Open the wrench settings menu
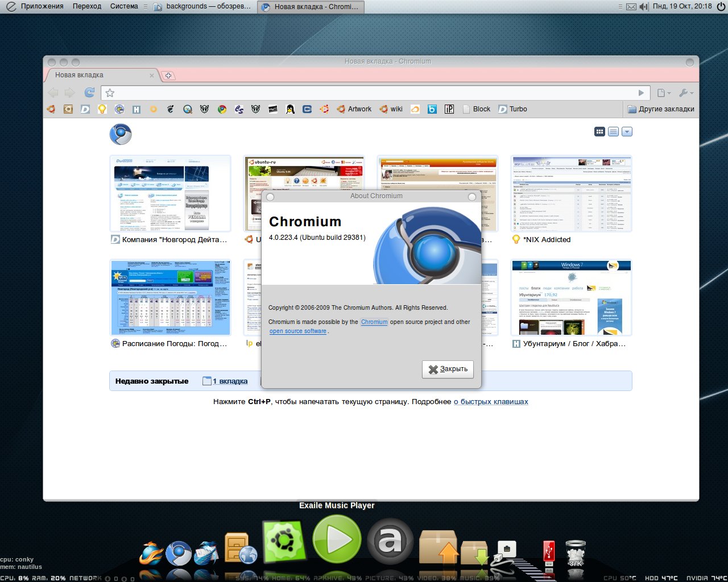The image size is (728, 582). tap(686, 93)
